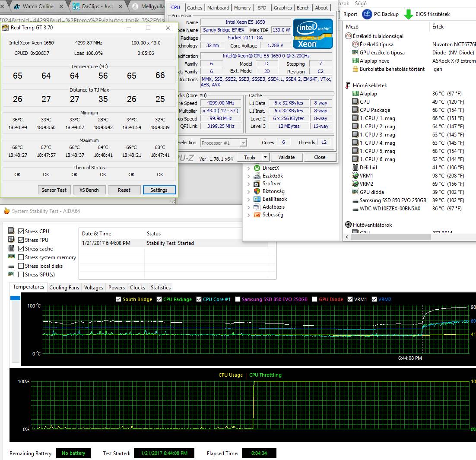The width and height of the screenshot is (476, 460).
Task: Switch to CPU-Z Memory tab
Action: click(x=242, y=8)
